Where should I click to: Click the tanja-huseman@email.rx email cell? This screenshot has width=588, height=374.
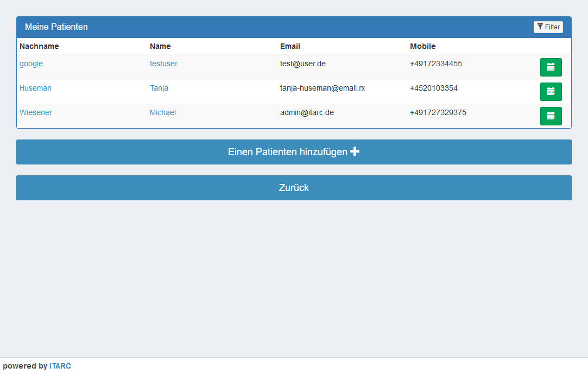click(322, 88)
